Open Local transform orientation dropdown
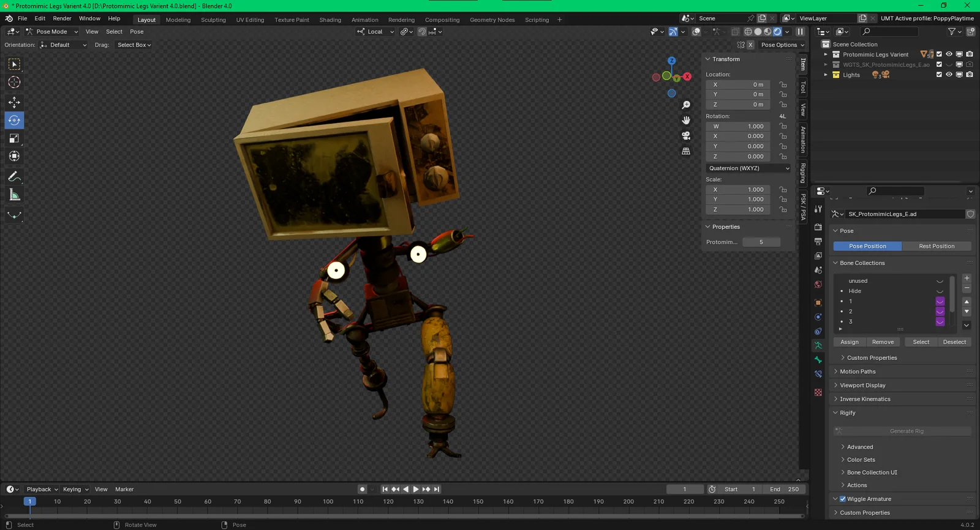980x530 pixels. pyautogui.click(x=375, y=32)
